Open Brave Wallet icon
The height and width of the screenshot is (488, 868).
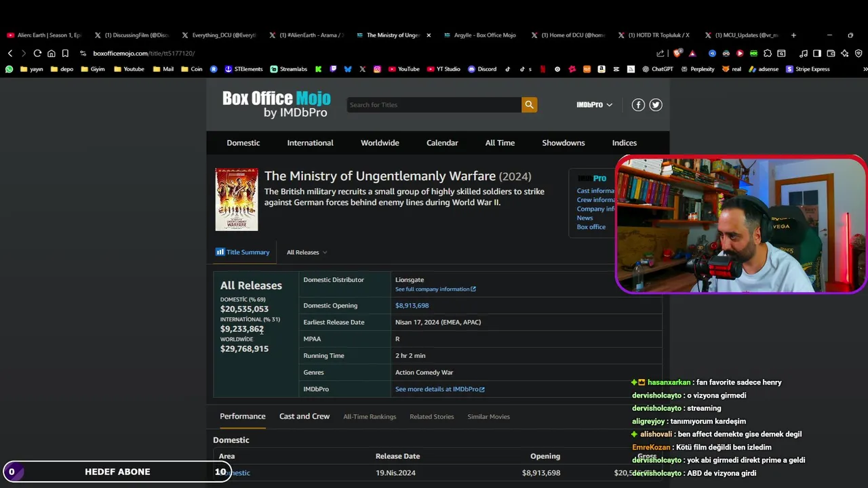[x=831, y=54]
